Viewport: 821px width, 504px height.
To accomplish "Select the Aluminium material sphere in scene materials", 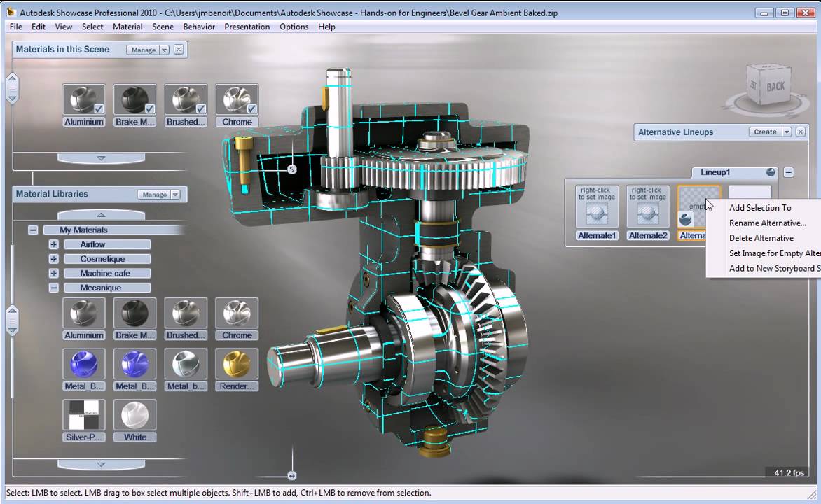I will tap(83, 99).
